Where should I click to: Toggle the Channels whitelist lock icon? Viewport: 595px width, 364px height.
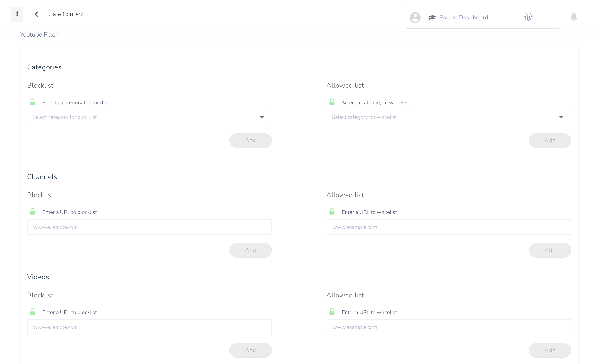click(332, 211)
